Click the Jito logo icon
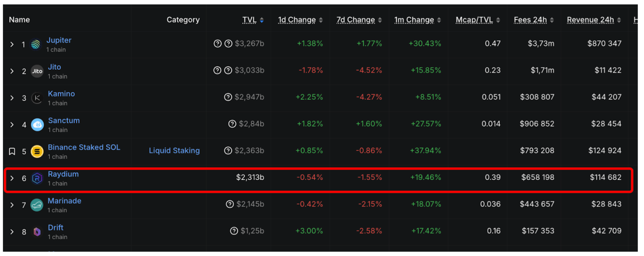The height and width of the screenshot is (256, 644). [37, 71]
